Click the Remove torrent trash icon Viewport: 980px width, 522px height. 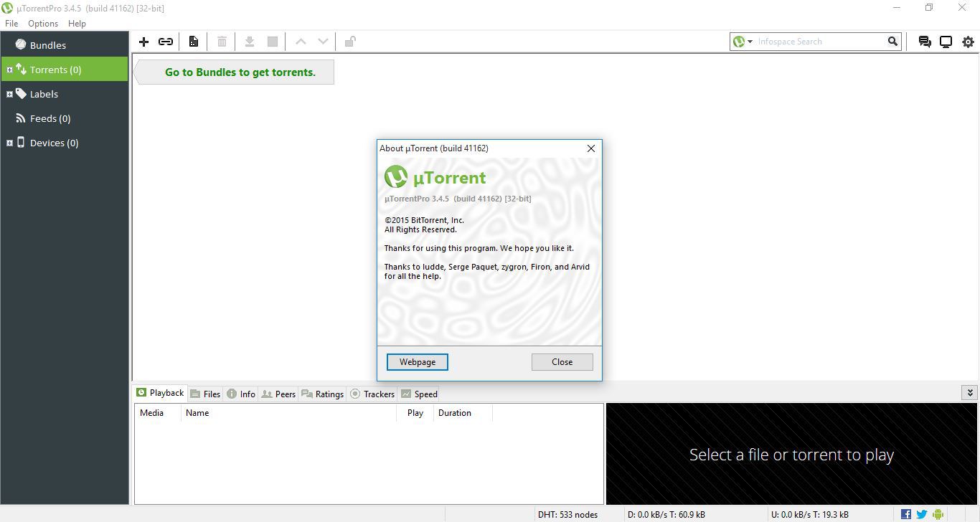pyautogui.click(x=222, y=42)
